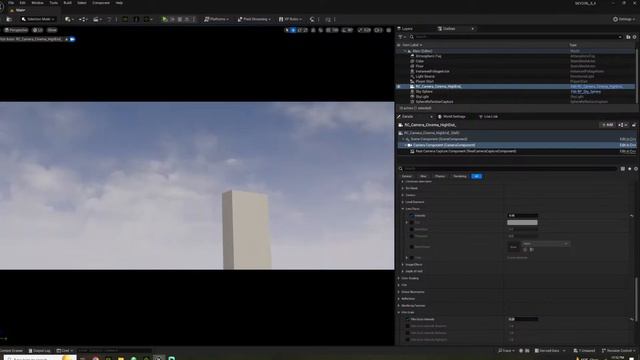Collapse the Lens Flares section

point(403,209)
